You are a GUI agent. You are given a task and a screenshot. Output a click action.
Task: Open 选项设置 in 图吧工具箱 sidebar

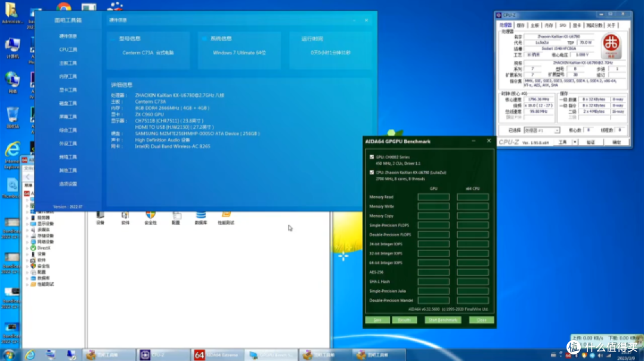point(68,184)
